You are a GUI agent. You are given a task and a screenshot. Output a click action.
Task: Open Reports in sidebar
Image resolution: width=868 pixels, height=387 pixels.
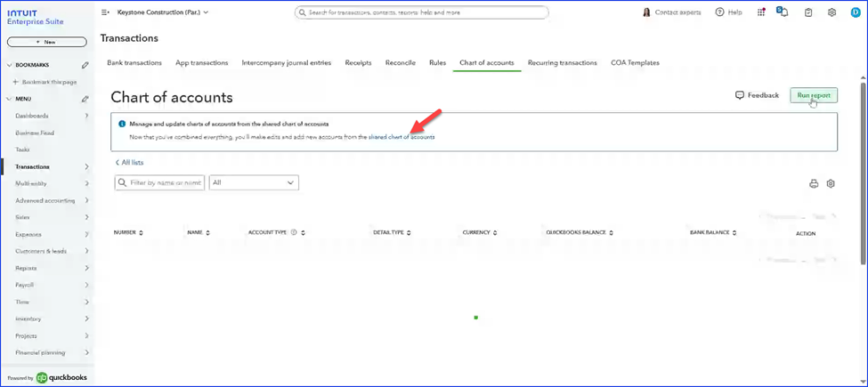(26, 268)
